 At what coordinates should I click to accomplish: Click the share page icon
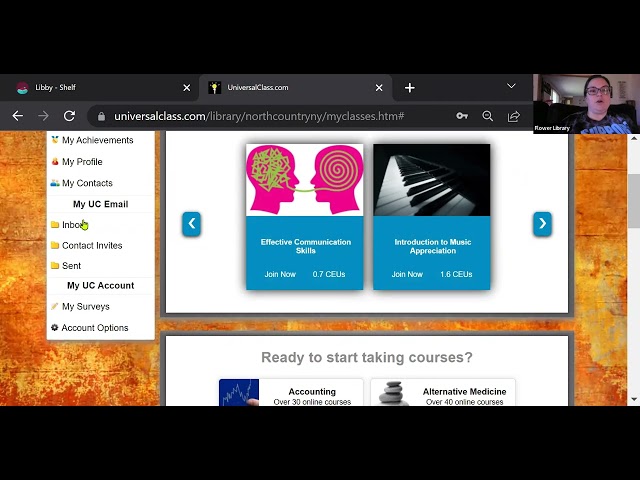click(x=513, y=116)
